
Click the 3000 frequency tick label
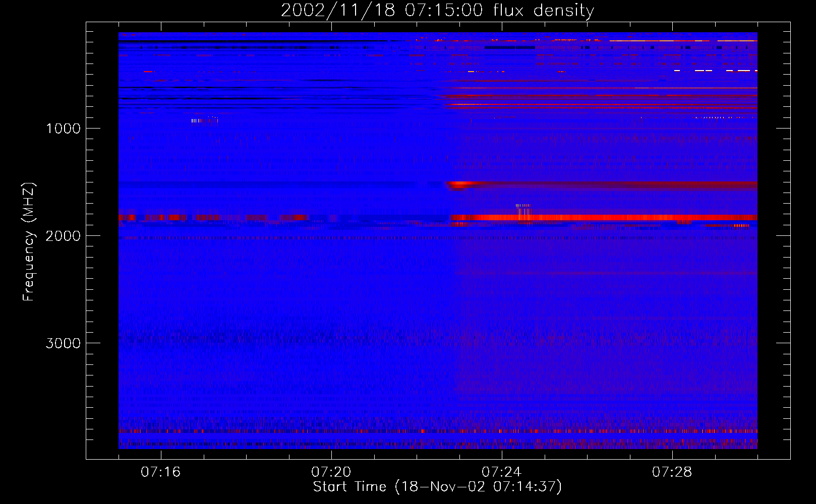pyautogui.click(x=63, y=343)
